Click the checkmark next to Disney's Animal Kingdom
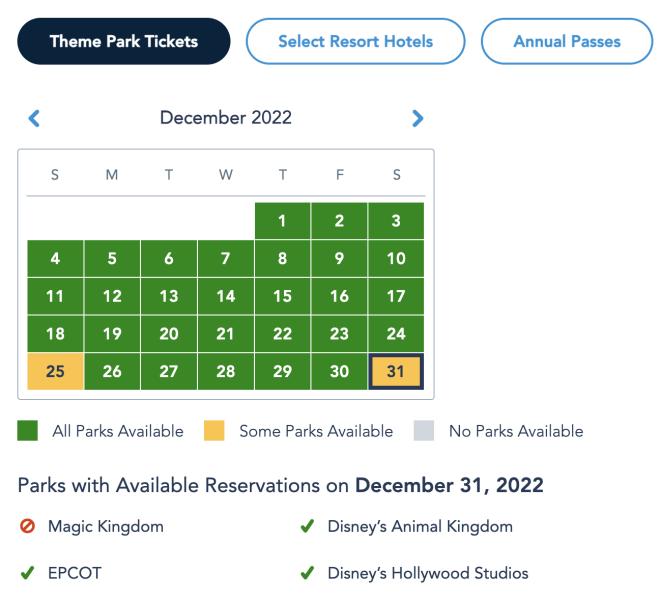Screen dimensions: 660x600 coord(308,526)
